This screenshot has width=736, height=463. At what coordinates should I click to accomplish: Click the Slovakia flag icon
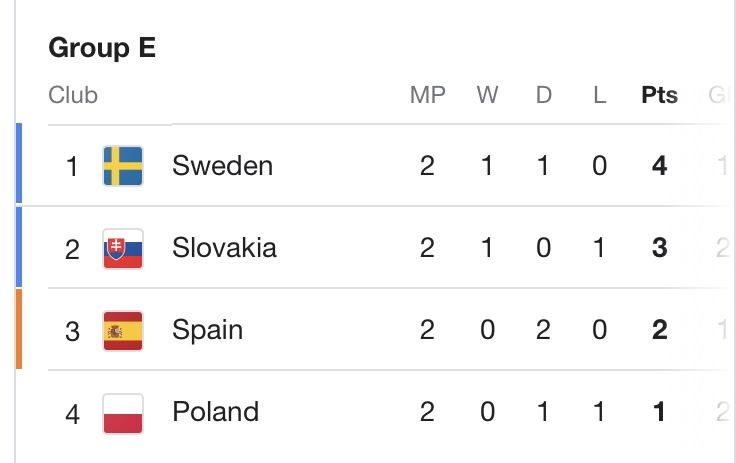click(x=123, y=248)
